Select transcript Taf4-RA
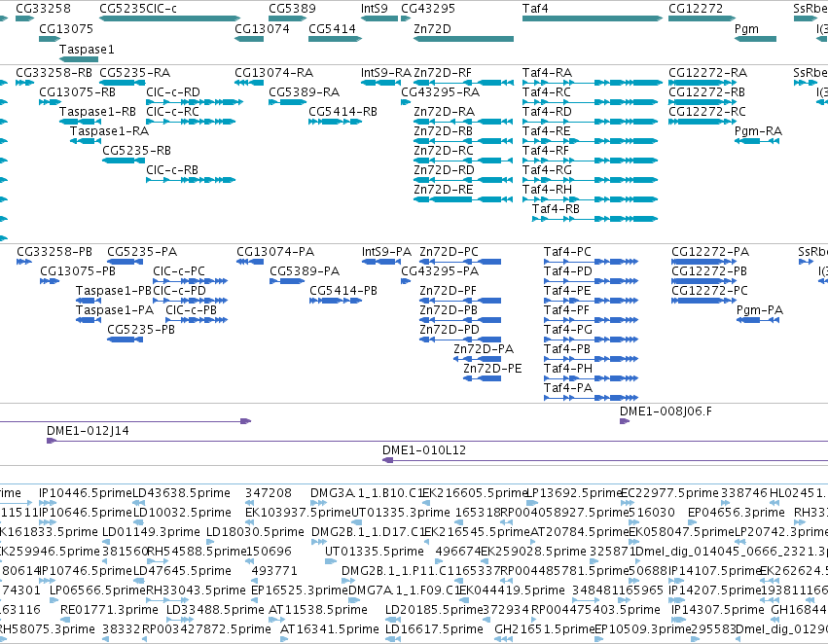 547,73
